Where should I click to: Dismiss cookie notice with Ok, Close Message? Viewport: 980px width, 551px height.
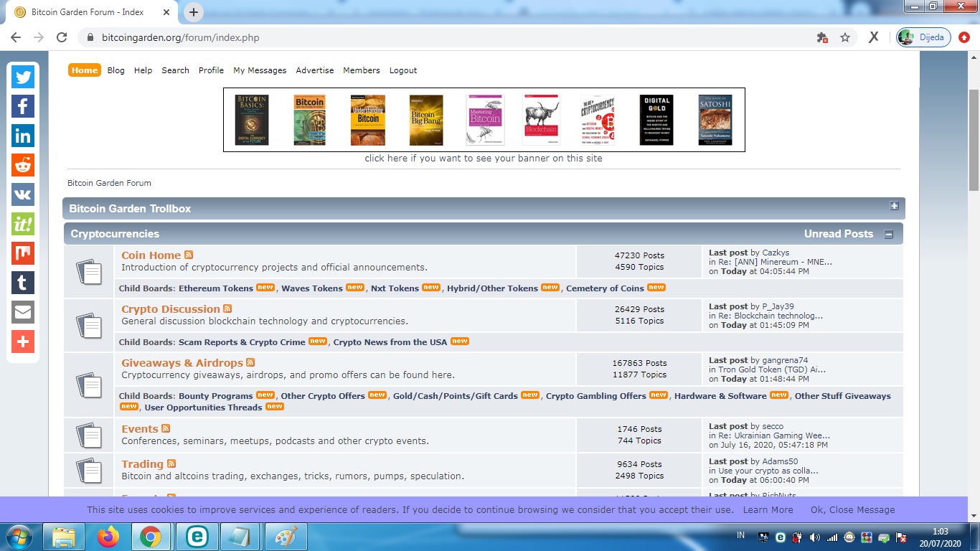(x=853, y=510)
